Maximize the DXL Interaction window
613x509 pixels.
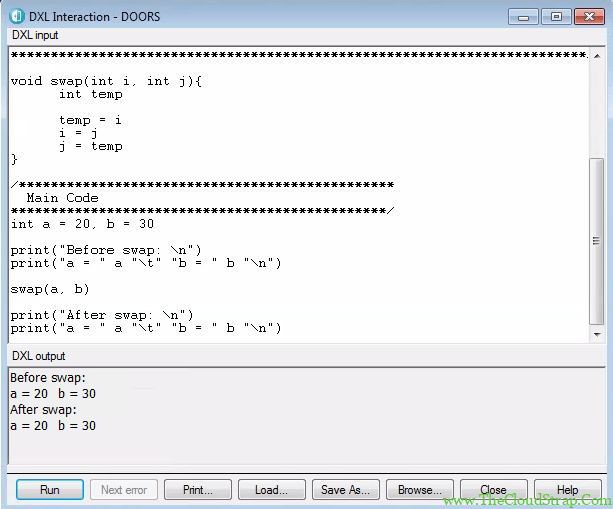point(556,17)
